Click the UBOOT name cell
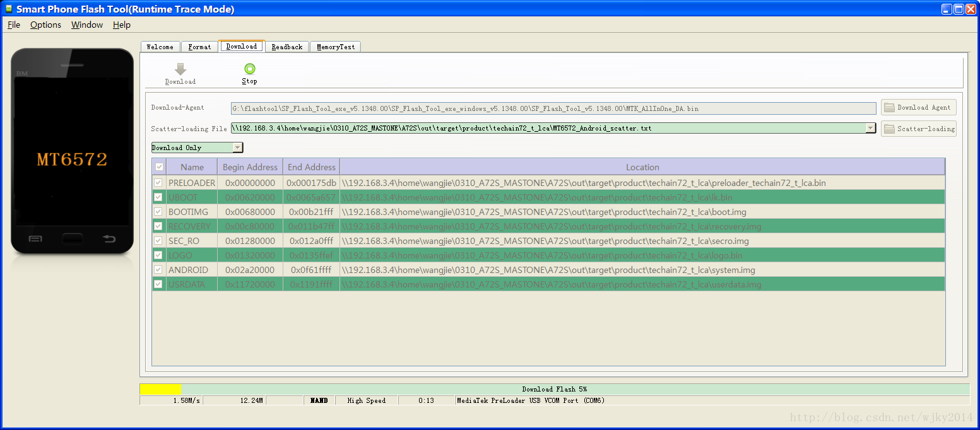980x430 pixels. pos(192,197)
